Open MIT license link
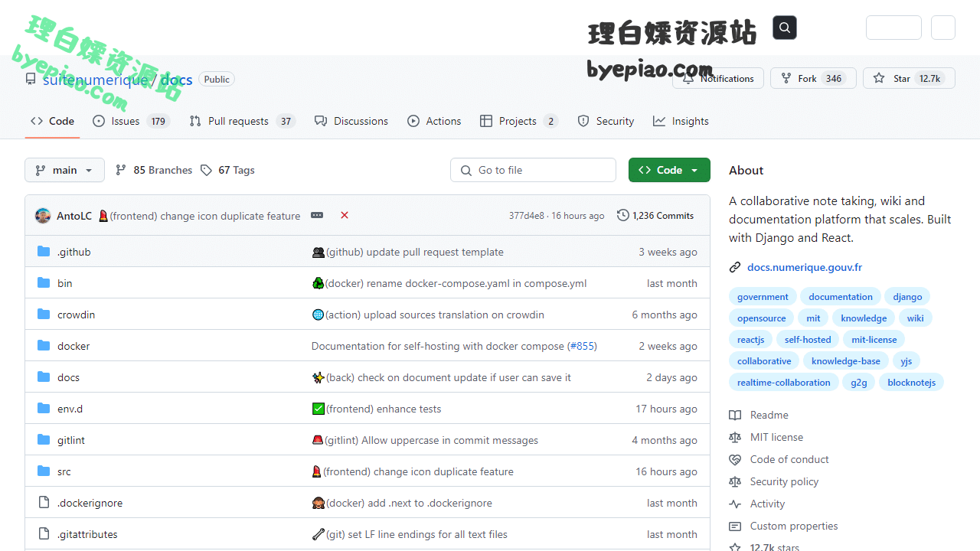This screenshot has height=551, width=980. (766, 437)
